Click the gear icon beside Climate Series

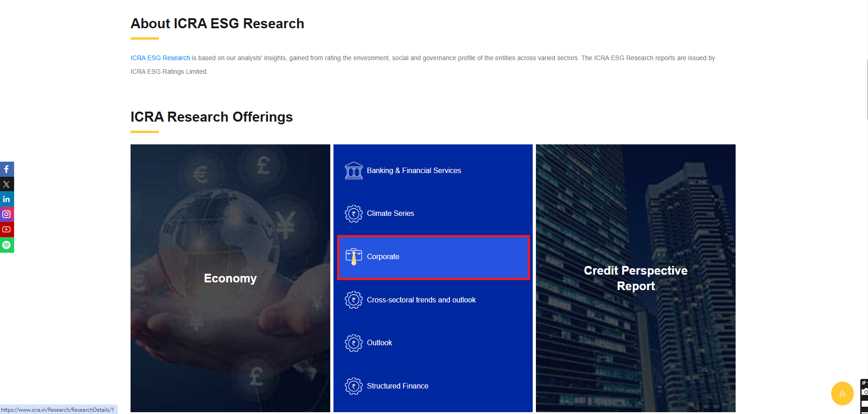coord(353,214)
